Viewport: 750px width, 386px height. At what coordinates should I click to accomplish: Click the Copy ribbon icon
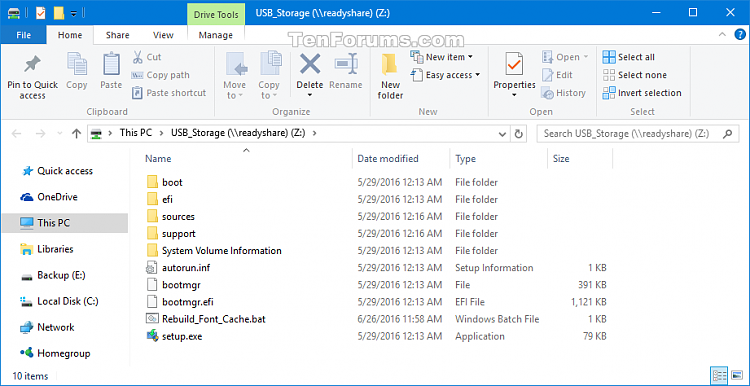[x=77, y=64]
